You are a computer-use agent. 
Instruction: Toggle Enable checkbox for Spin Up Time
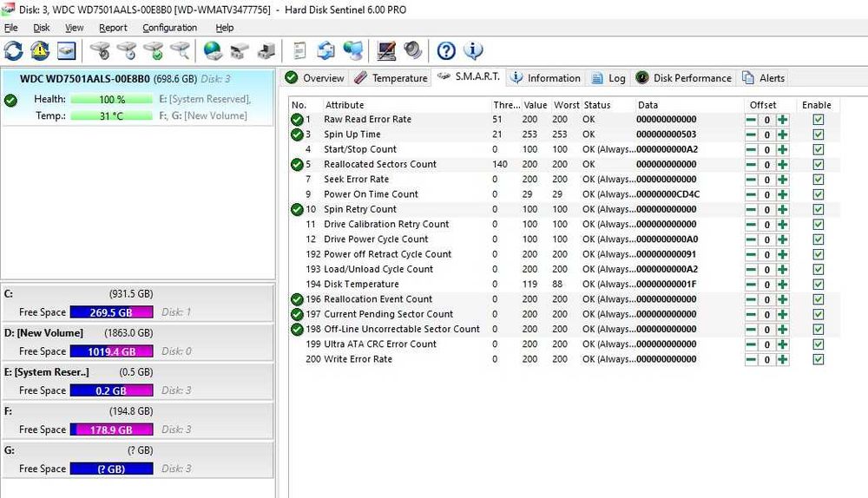(x=819, y=134)
